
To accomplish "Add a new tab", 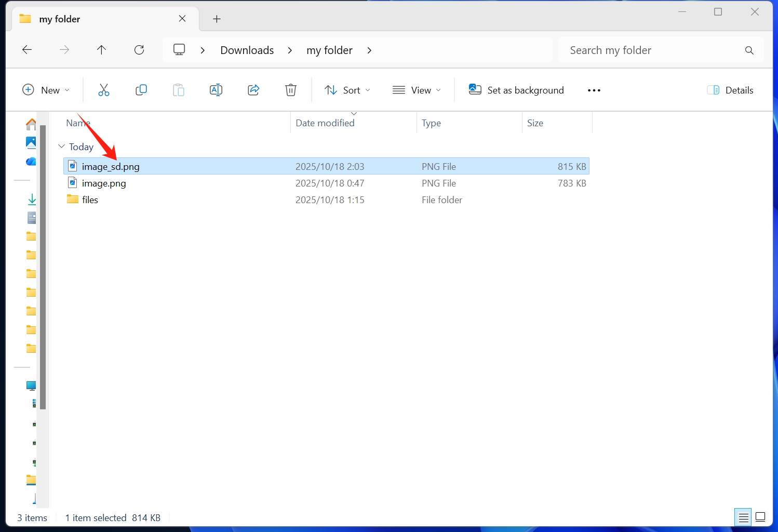I will [217, 19].
